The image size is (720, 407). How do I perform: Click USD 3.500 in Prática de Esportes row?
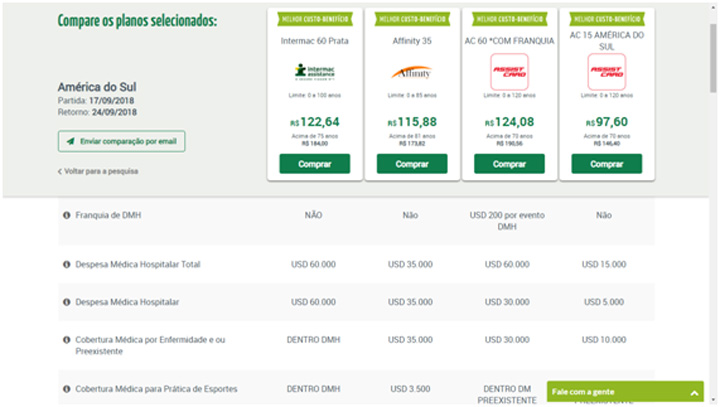pos(410,389)
